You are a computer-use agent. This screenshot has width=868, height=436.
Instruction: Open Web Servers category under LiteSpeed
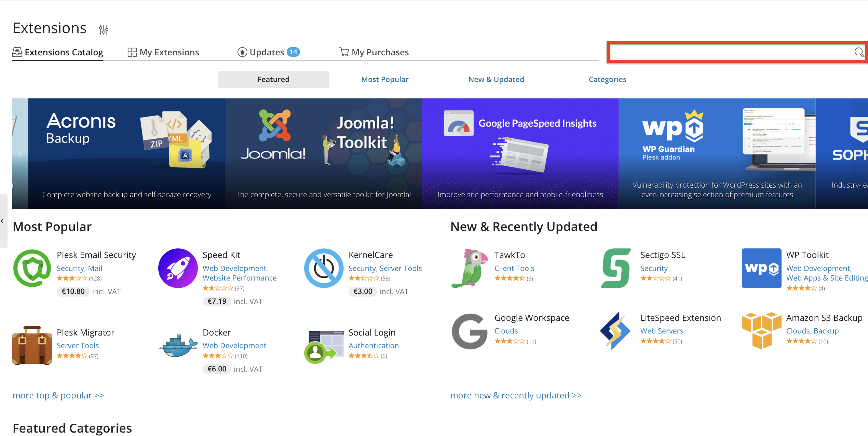coord(662,331)
